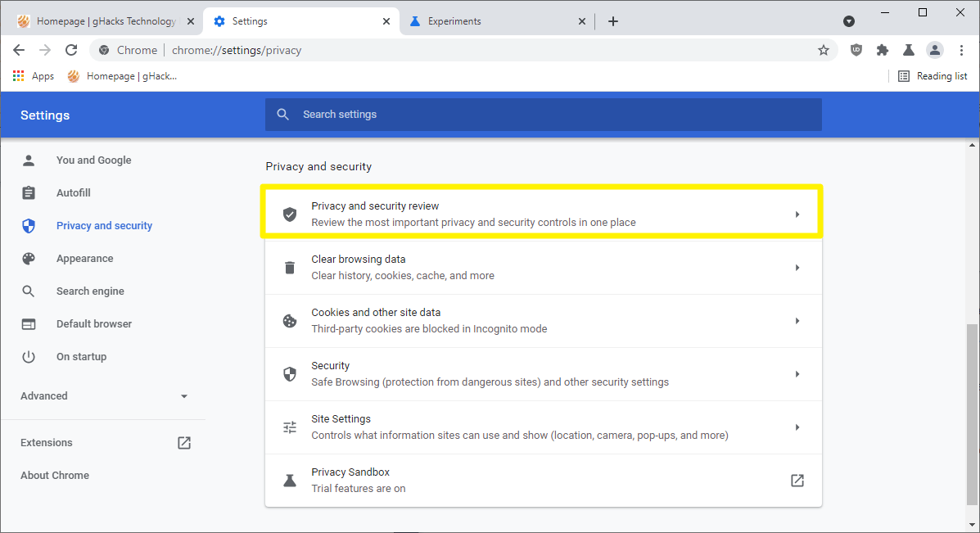Open the Extensions puzzle-piece menu
This screenshot has height=533, width=980.
coord(883,50)
